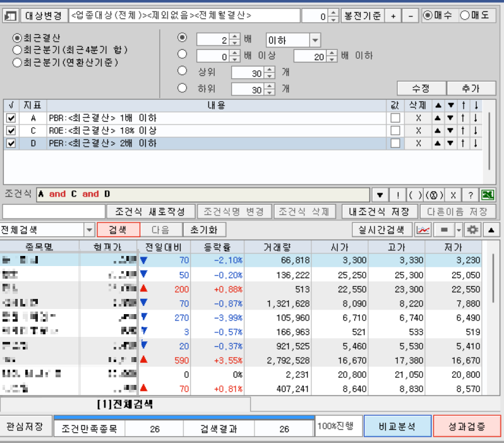Screen dimensions: 504x443
Task: Click the minus button next to 봉전기준
Action: click(x=411, y=16)
